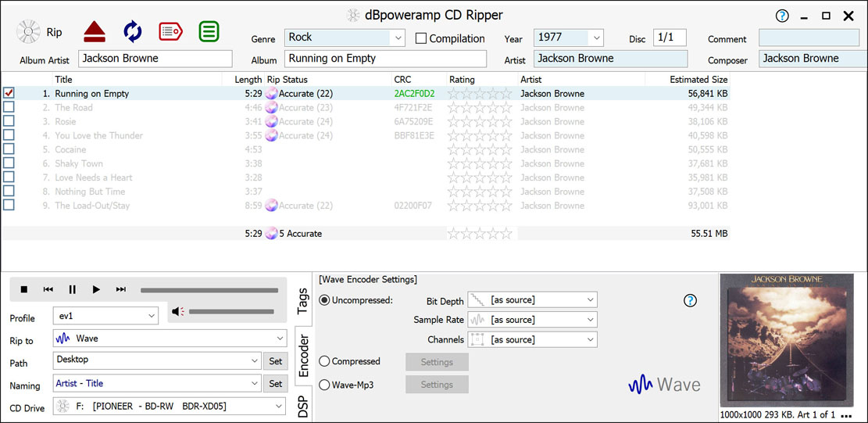
Task: Click AccurateRip disc icon for Running on Empty
Action: point(271,94)
